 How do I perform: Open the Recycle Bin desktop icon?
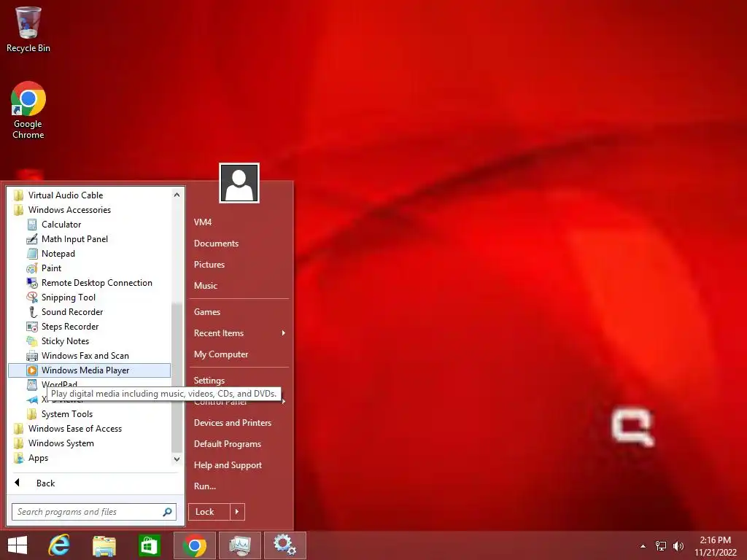tap(28, 29)
